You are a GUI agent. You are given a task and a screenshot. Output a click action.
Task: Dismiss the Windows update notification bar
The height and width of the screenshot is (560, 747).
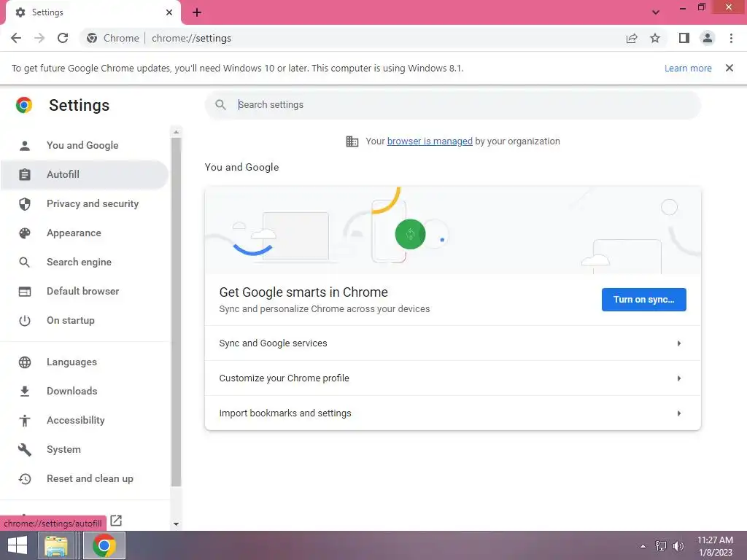coord(729,68)
